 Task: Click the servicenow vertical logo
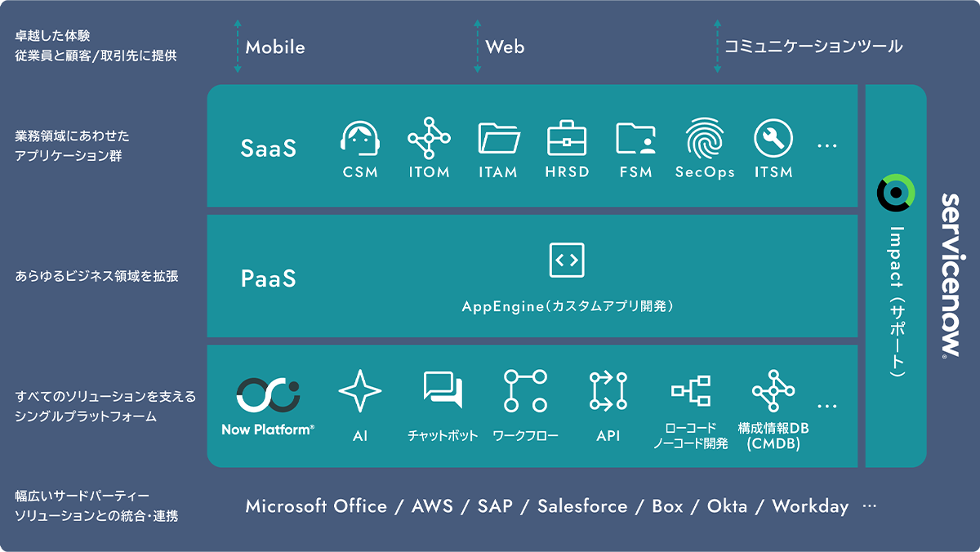949,275
